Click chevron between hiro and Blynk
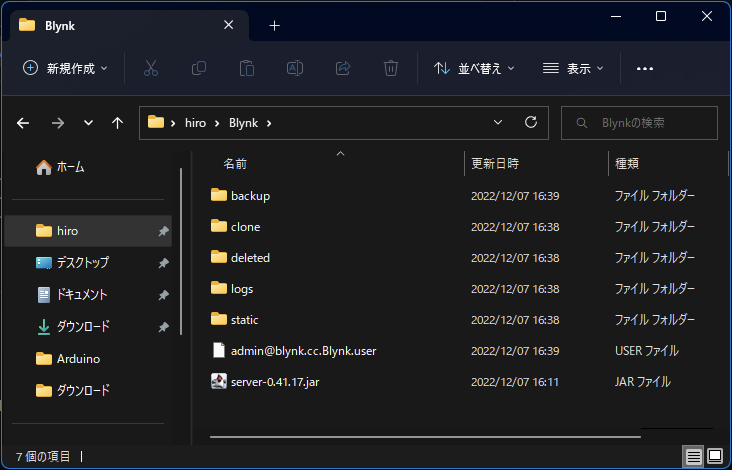732x470 pixels. tap(217, 123)
